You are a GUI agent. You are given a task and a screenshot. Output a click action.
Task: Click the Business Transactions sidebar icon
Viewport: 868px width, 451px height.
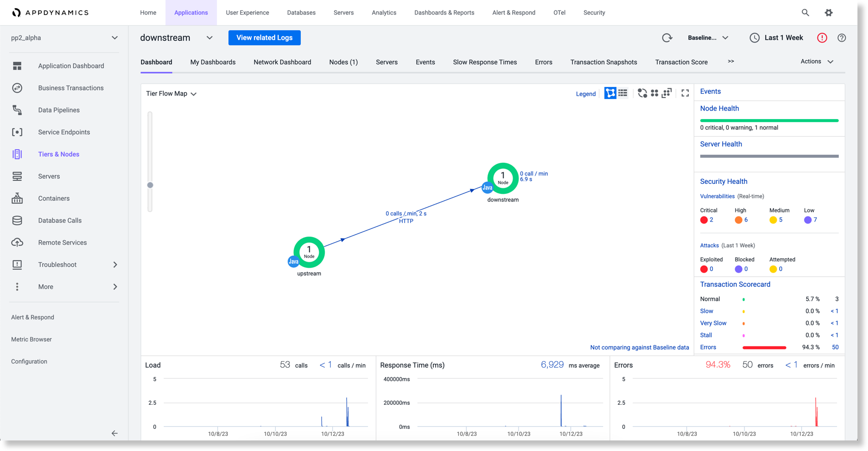click(x=17, y=88)
